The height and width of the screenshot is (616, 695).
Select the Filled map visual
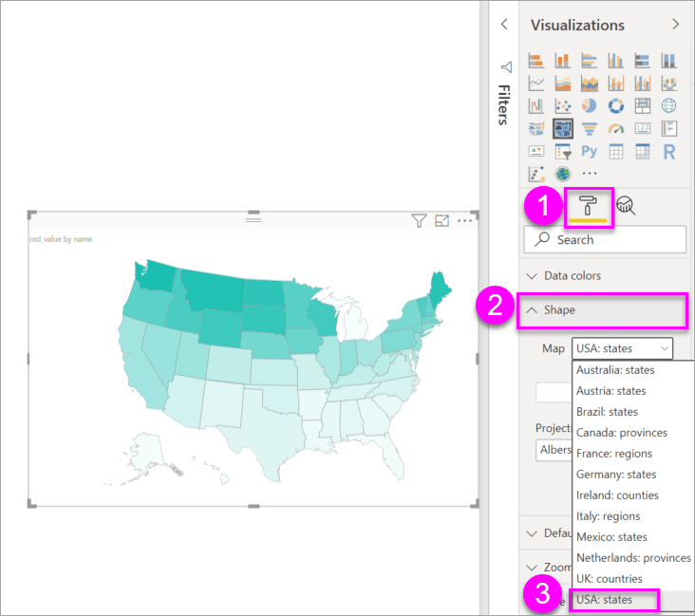[x=536, y=128]
